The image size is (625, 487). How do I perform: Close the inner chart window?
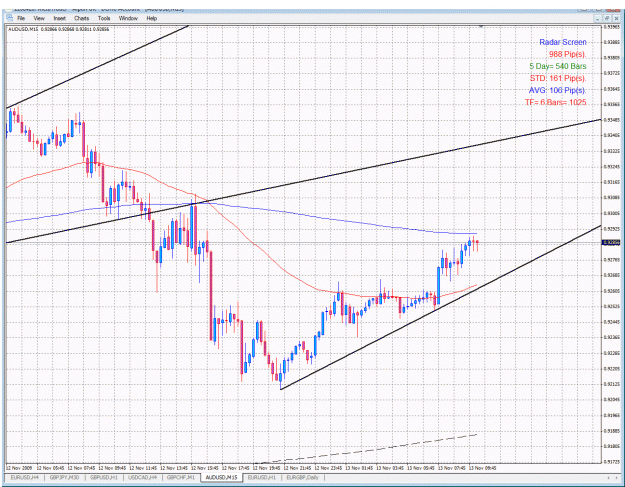point(616,18)
